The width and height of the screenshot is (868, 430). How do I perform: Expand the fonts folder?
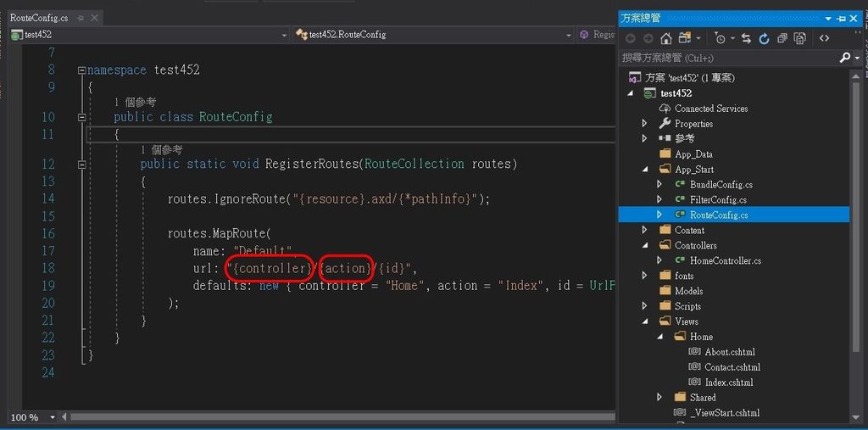coord(644,276)
